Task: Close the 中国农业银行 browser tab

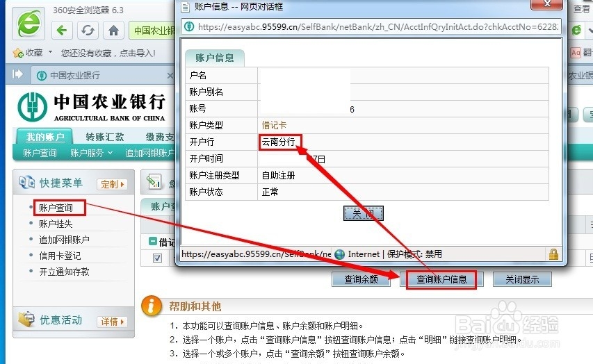Action: [170, 76]
